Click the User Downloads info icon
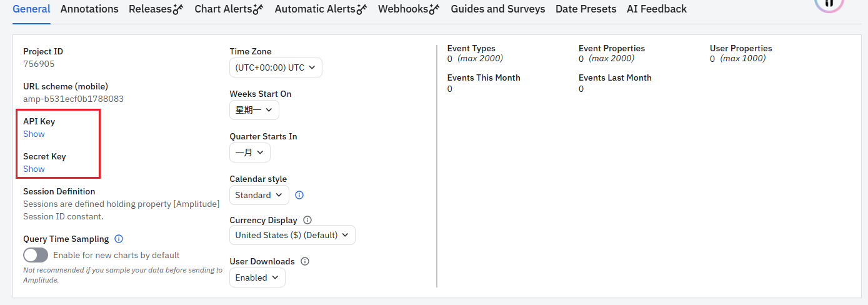This screenshot has width=868, height=305. [305, 261]
